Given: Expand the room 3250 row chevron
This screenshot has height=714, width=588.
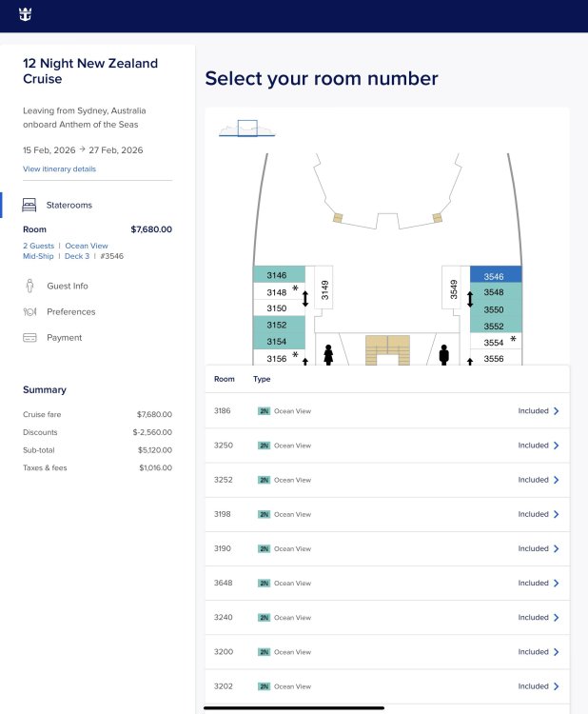Looking at the screenshot, I should click(x=557, y=446).
